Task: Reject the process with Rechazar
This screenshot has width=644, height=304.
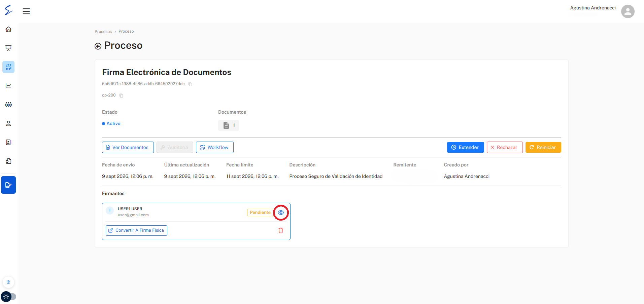Action: 505,147
